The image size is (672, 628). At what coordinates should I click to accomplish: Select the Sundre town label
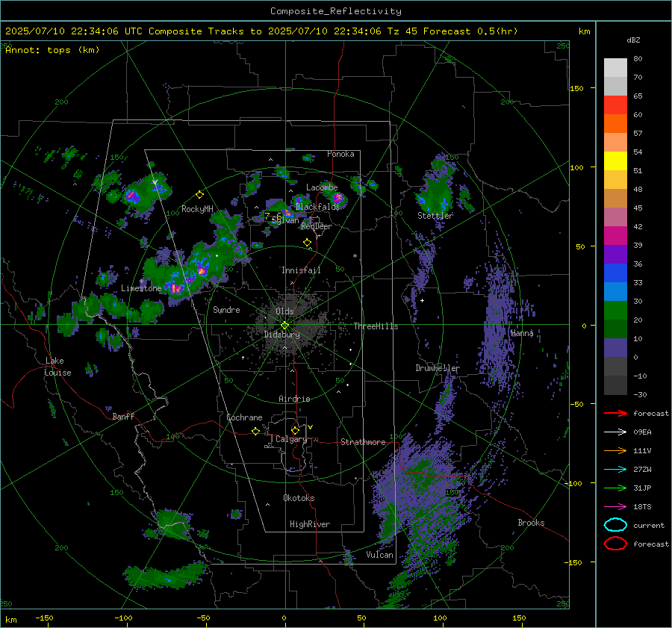tap(226, 309)
